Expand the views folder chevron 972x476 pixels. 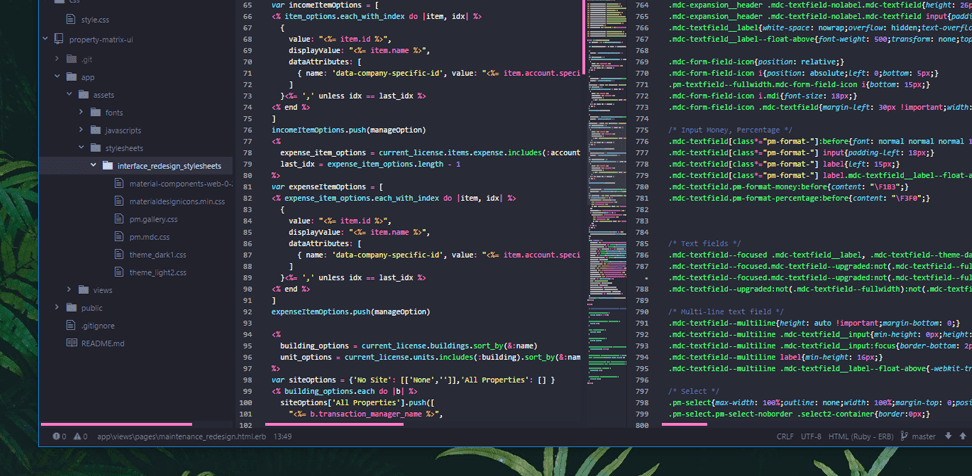pos(69,289)
